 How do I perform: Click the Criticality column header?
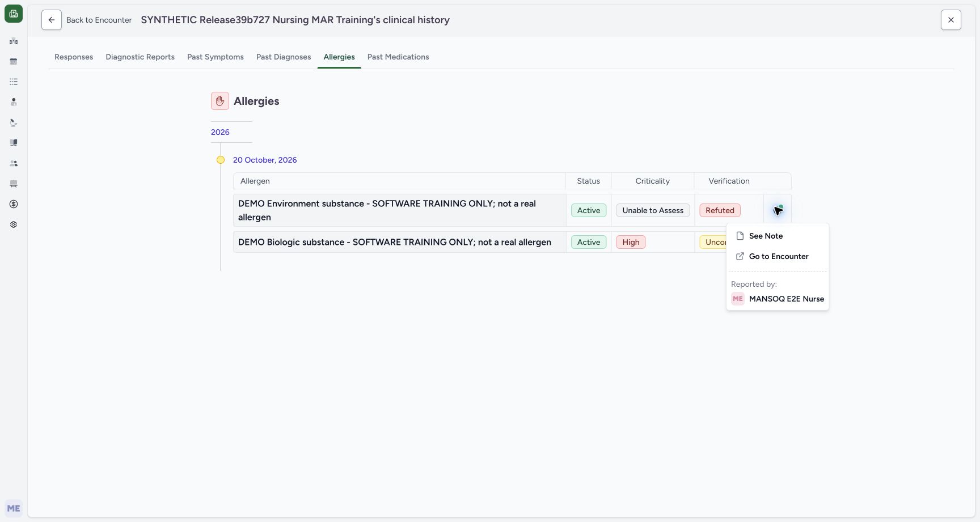click(x=652, y=181)
